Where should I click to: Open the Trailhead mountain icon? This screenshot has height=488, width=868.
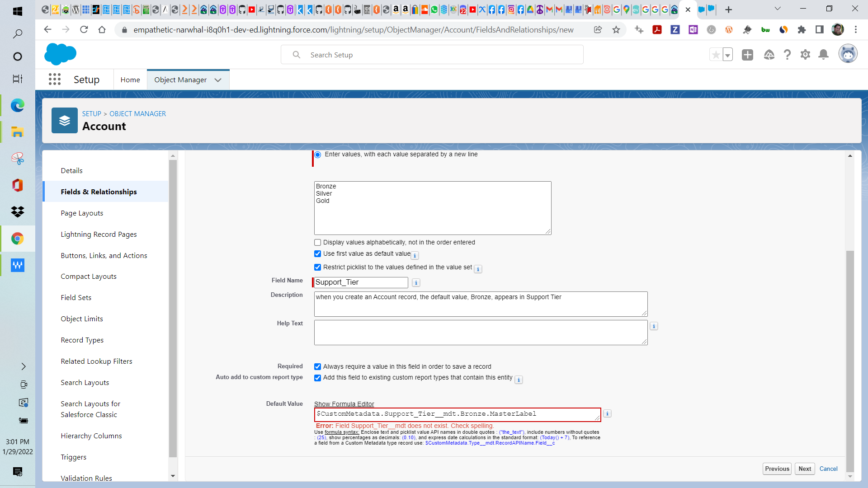tap(769, 54)
